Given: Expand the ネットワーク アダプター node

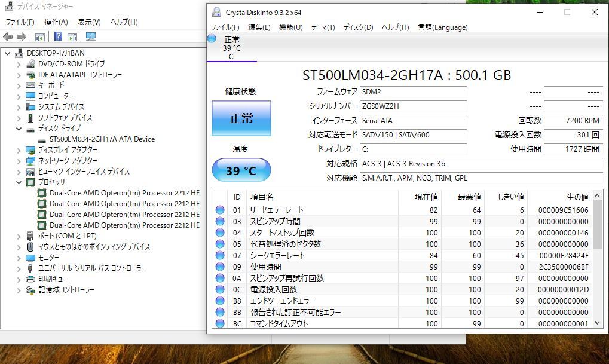Looking at the screenshot, I should (x=19, y=161).
